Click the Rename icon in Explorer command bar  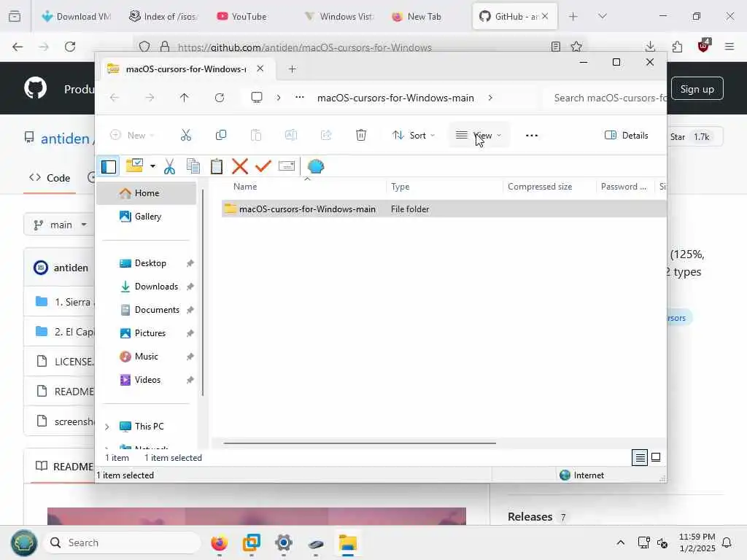pos(290,135)
